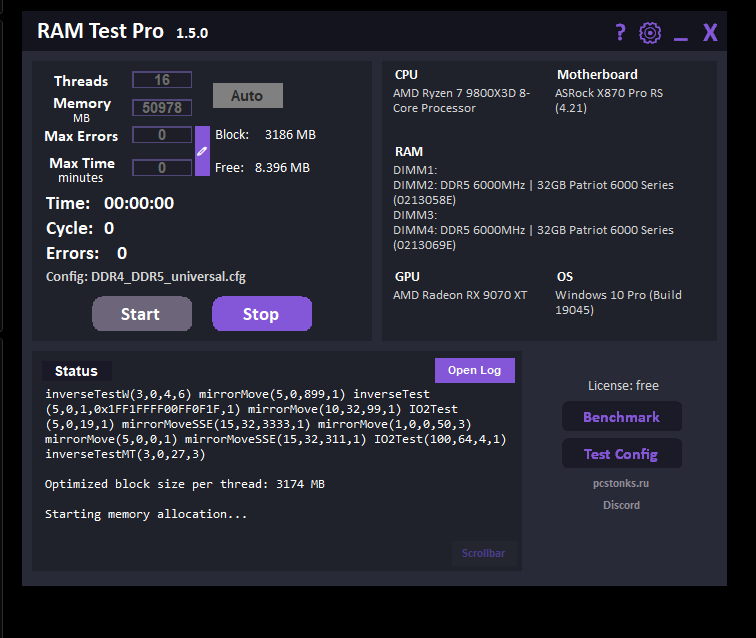Click the DIMM4 DDR5 6000MHz Patriot entry
This screenshot has height=638, width=756.
(x=533, y=237)
